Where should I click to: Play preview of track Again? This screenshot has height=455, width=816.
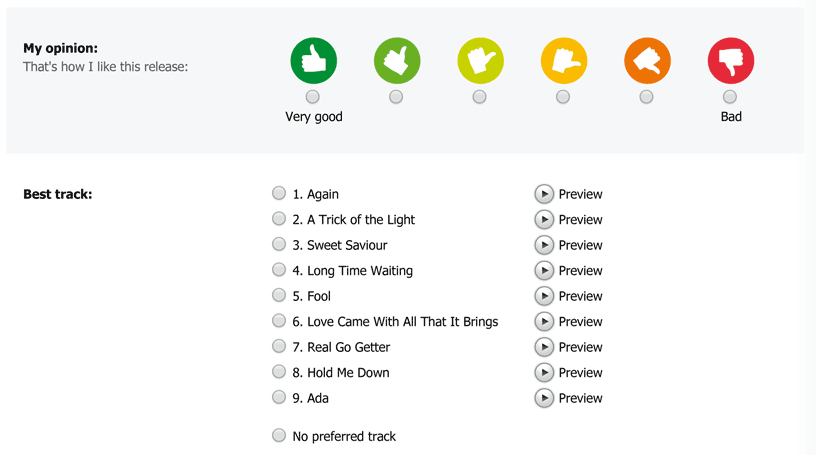coord(544,194)
